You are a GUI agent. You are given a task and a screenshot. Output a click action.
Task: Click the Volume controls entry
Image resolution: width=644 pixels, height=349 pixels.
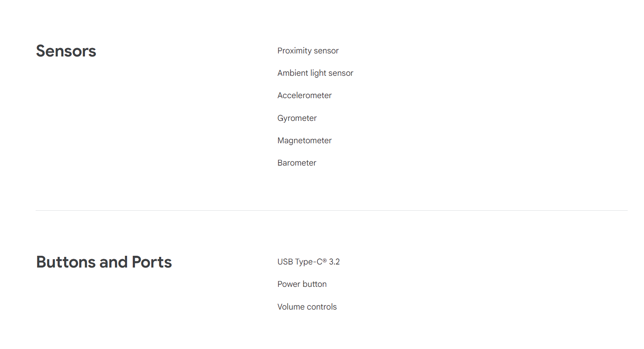pyautogui.click(x=307, y=307)
